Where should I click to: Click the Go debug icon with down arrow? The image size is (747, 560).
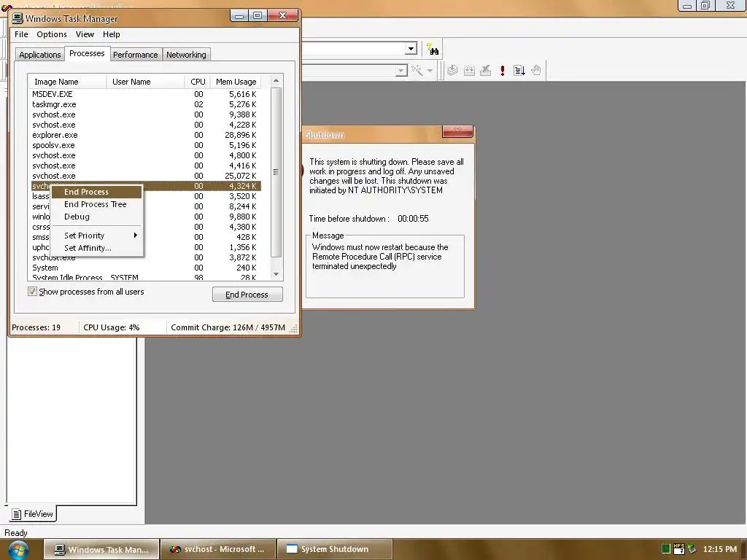[x=519, y=71]
